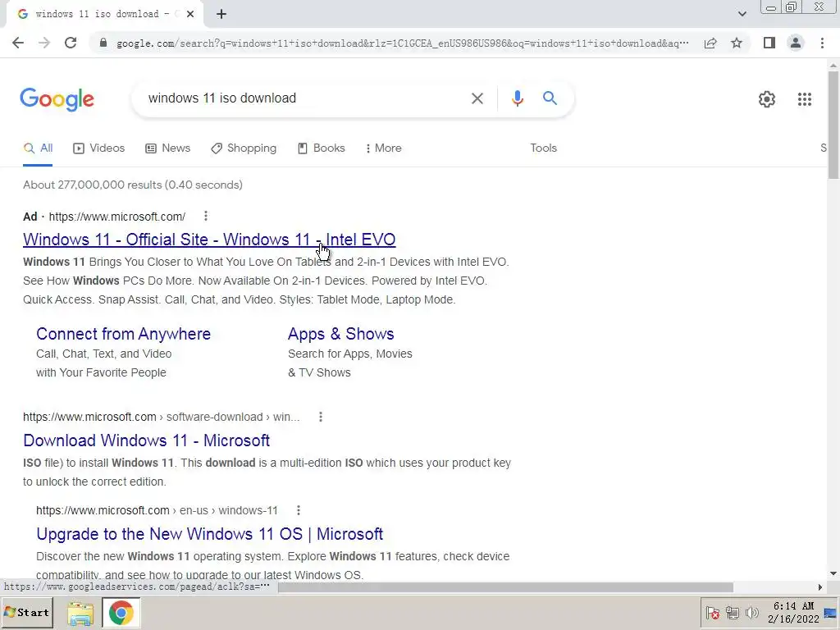
Task: Clear the search query text
Action: pos(477,98)
